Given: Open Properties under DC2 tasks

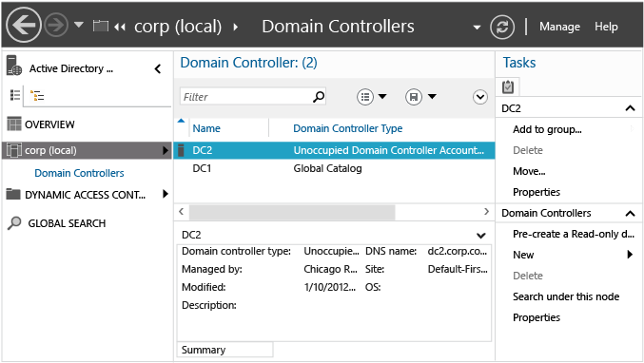Looking at the screenshot, I should (537, 192).
